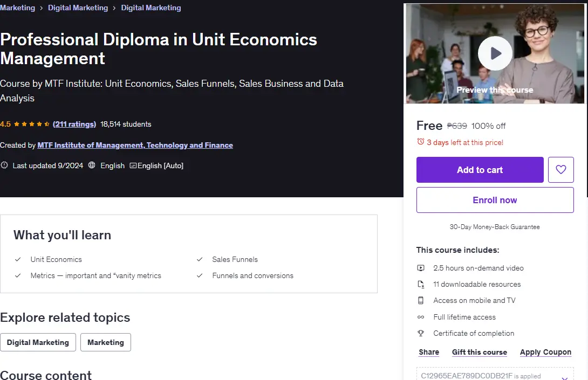This screenshot has width=588, height=380.
Task: Click '30-Day Money-Back Guarantee' text
Action: pyautogui.click(x=495, y=227)
